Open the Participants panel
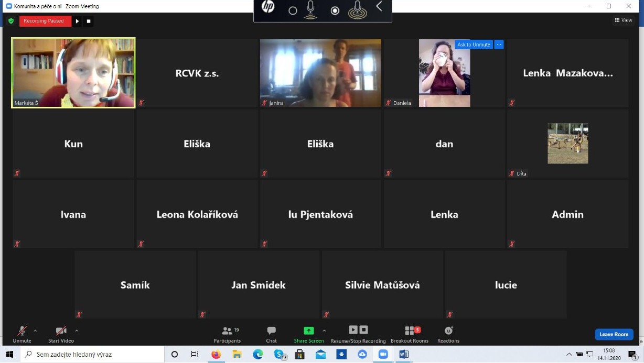This screenshot has width=644, height=363. pyautogui.click(x=227, y=334)
